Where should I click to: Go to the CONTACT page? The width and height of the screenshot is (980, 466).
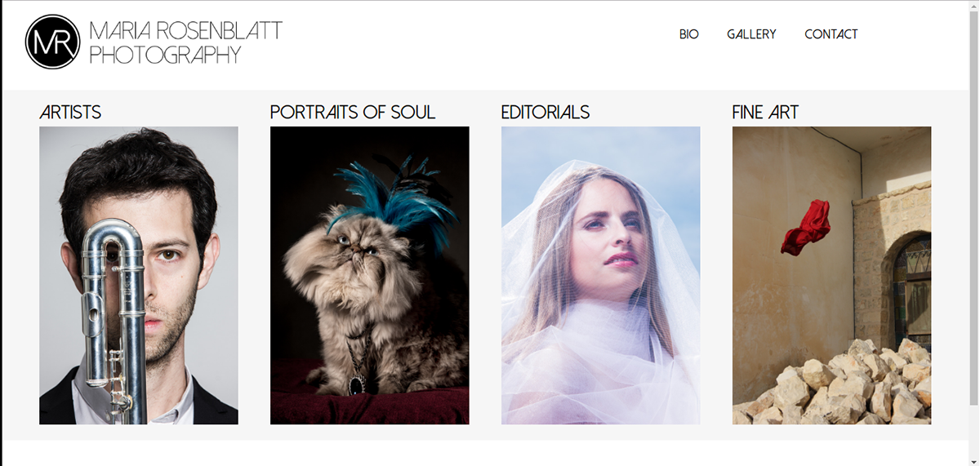pos(831,34)
